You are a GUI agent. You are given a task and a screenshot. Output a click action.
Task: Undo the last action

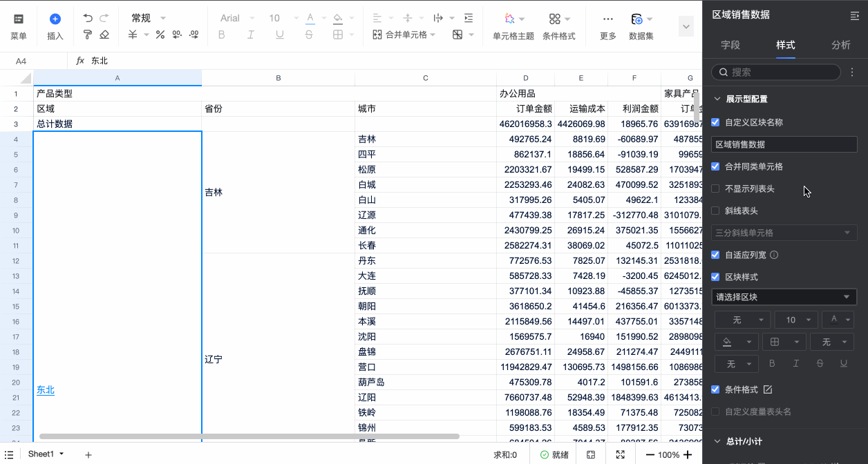(88, 19)
